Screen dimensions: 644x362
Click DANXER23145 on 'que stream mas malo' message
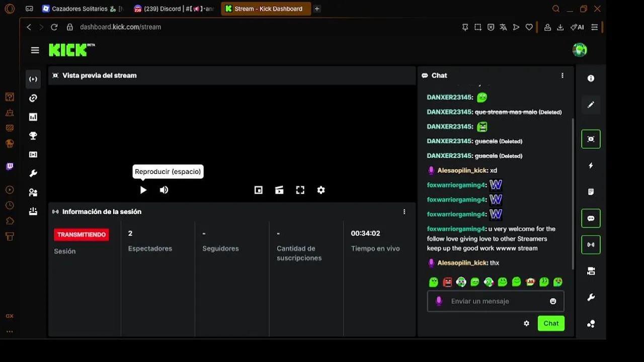tap(449, 112)
